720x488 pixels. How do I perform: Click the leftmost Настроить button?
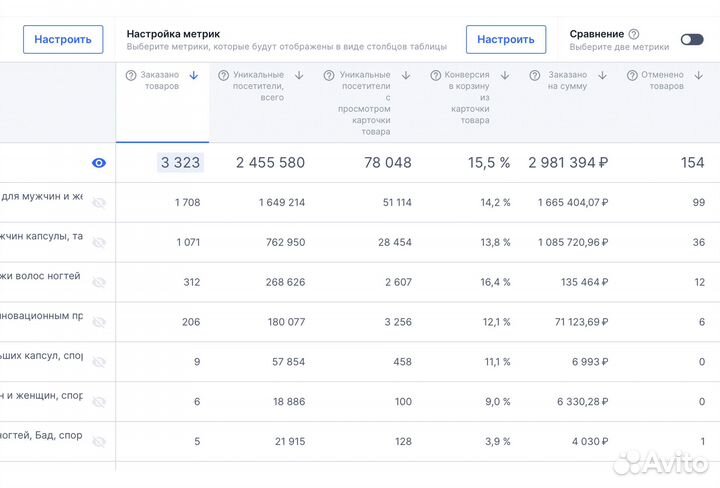[63, 39]
